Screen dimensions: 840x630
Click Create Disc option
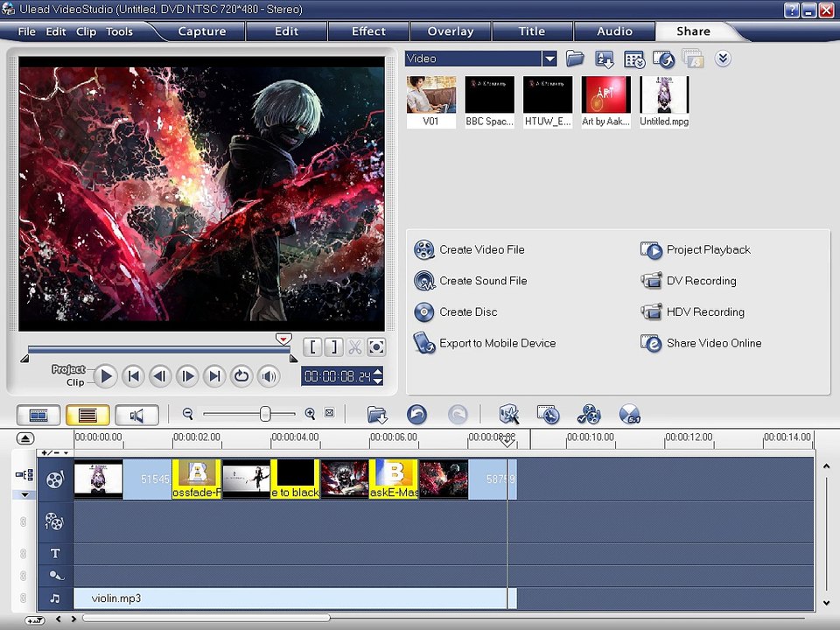(455, 311)
